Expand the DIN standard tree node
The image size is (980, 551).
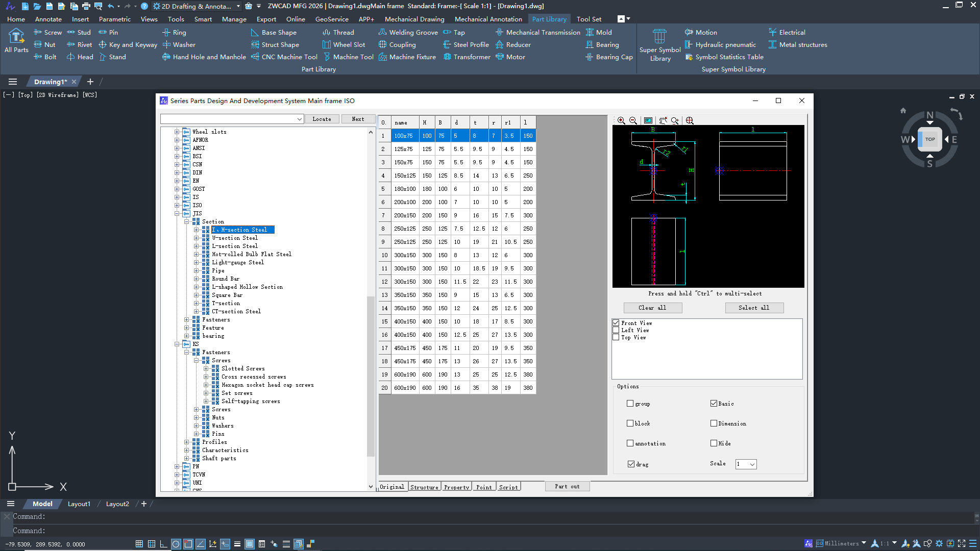pos(177,172)
